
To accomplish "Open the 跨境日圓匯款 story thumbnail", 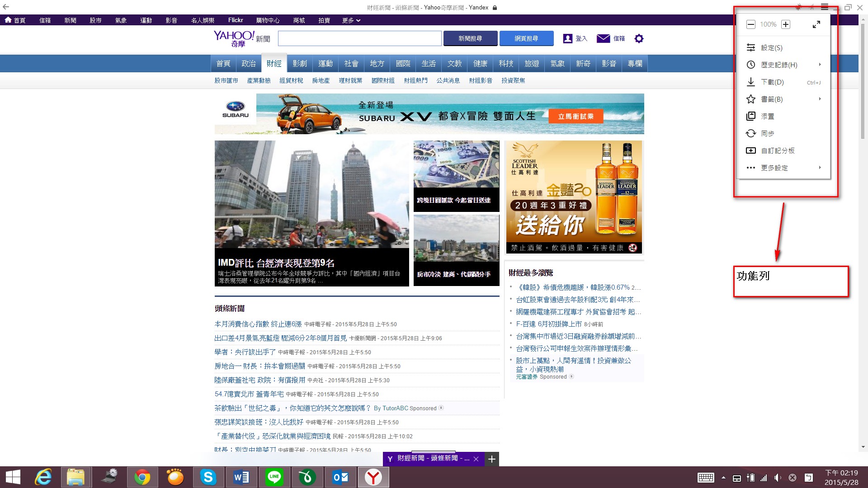I will (x=457, y=164).
